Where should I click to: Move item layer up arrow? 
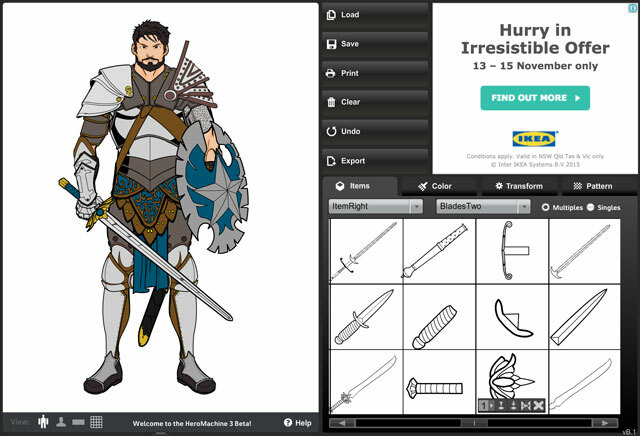click(x=501, y=405)
